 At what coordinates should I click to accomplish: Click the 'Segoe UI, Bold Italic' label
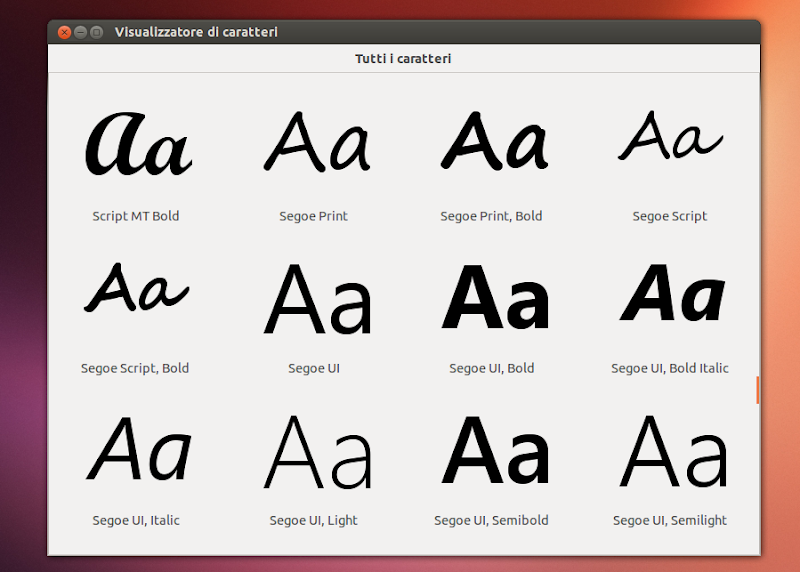670,368
